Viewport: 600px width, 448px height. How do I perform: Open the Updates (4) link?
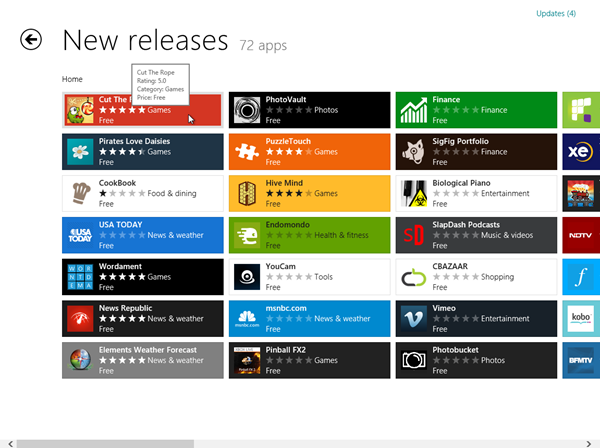click(x=556, y=13)
